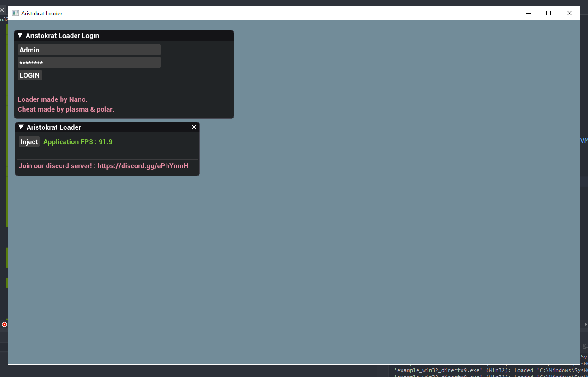Click the 'Cheat made by plasma & polar.' text
This screenshot has width=588, height=377.
click(66, 109)
